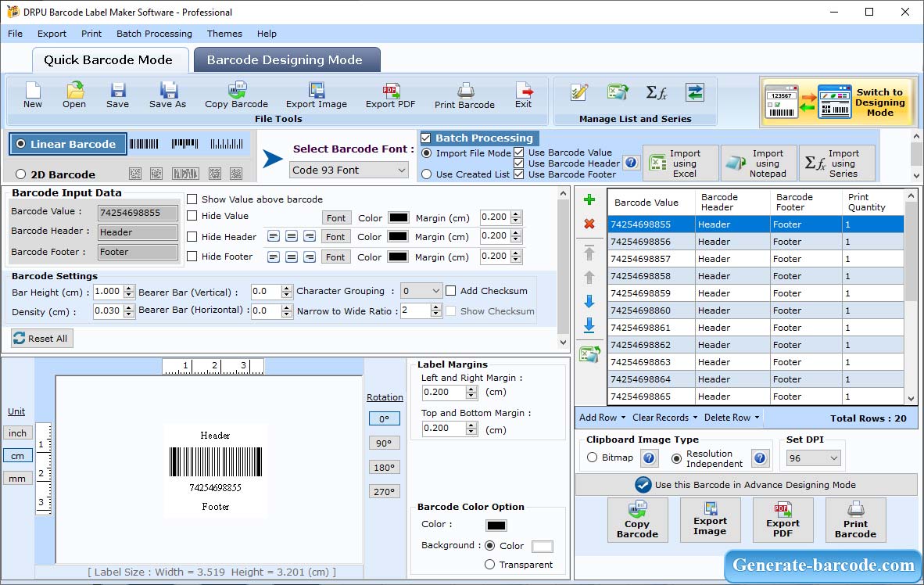Expand the Clear Records dropdown
Viewport: 924px width, 585px height.
tap(664, 418)
